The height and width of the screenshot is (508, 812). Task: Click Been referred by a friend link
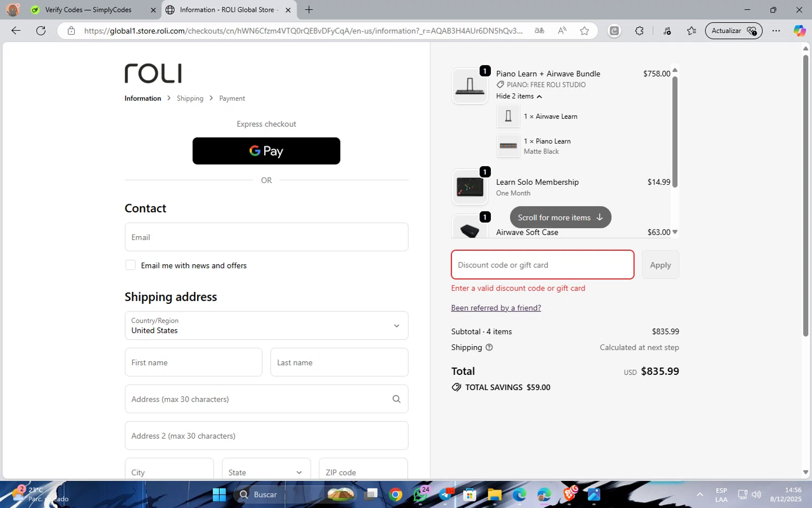496,308
